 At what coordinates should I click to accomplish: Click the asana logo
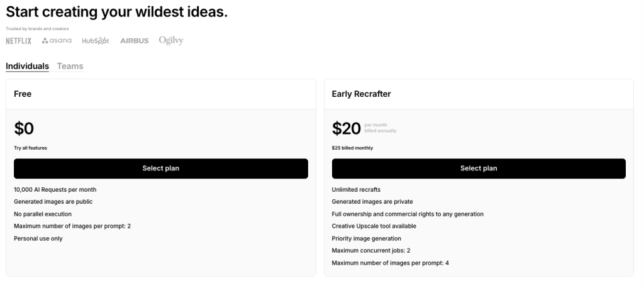click(57, 41)
